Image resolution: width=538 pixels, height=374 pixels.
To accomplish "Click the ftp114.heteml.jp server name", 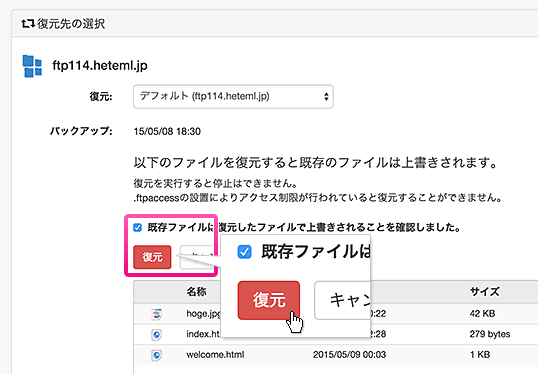I will point(100,65).
